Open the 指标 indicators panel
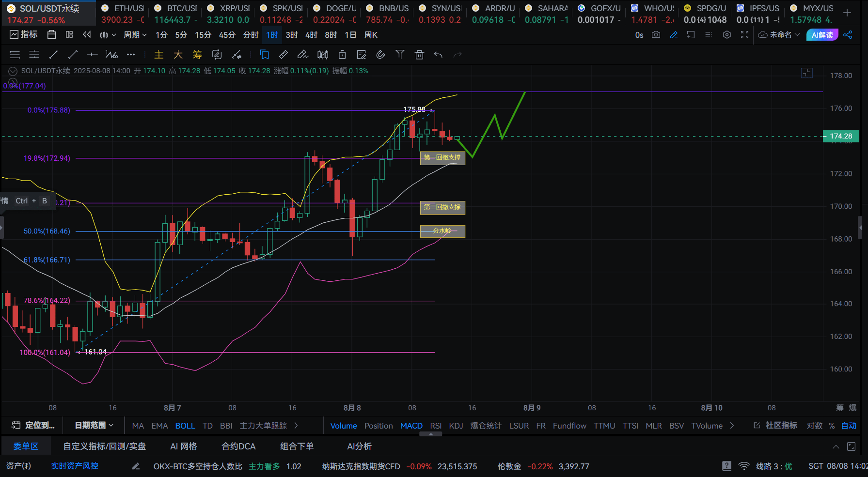This screenshot has height=477, width=868. [24, 34]
